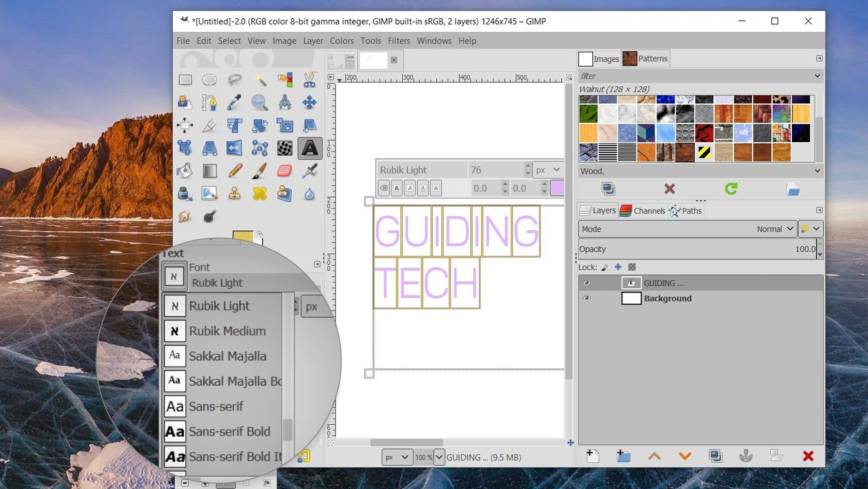Select the Clone stamp tool

[235, 193]
